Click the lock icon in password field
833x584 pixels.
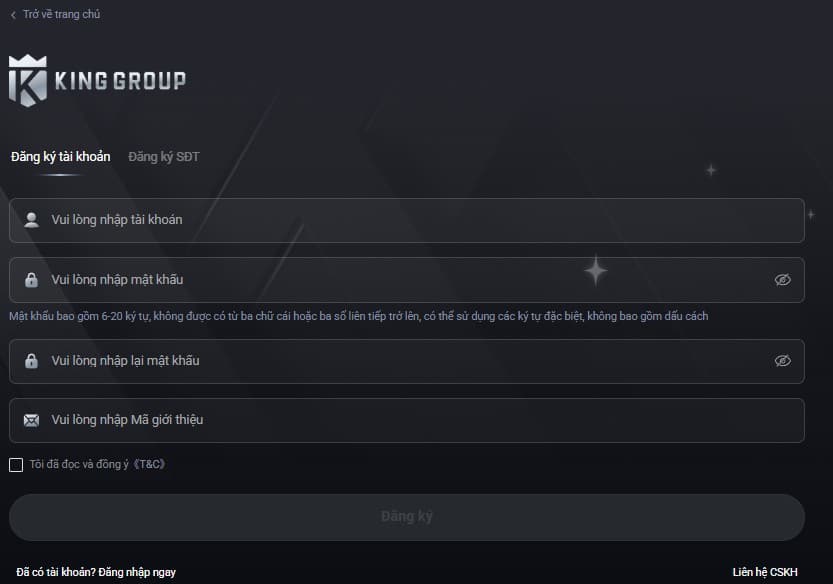(31, 280)
